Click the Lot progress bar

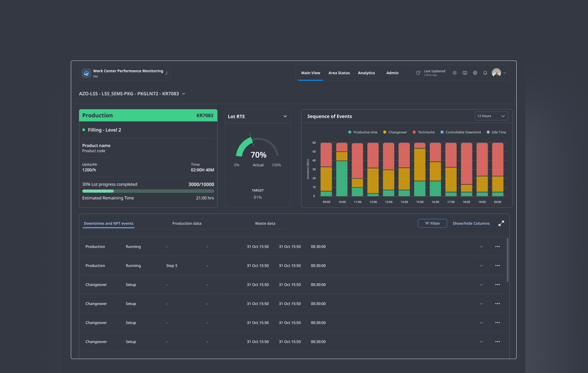pyautogui.click(x=148, y=191)
